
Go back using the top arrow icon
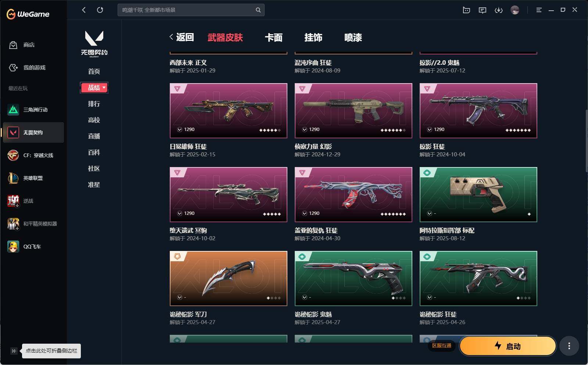[84, 10]
